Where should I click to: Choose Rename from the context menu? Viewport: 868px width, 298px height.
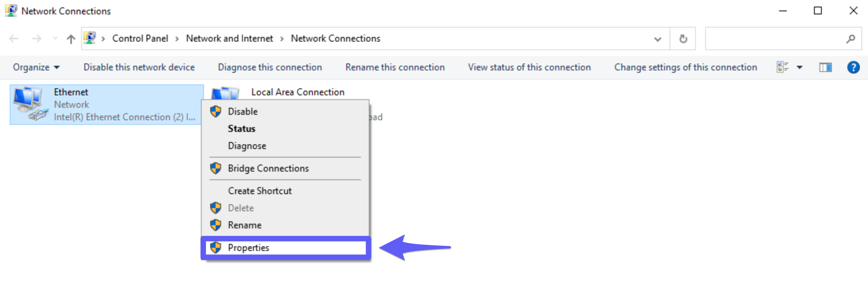(x=244, y=225)
